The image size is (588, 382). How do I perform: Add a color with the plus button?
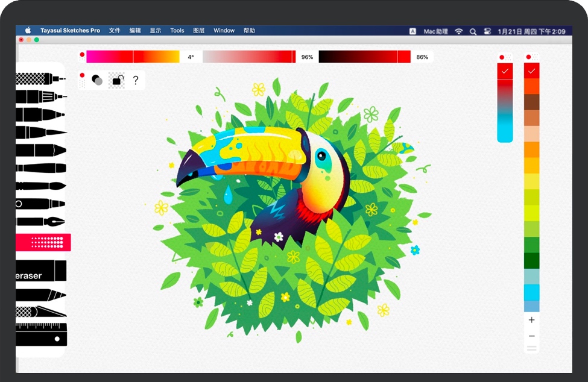(x=531, y=320)
